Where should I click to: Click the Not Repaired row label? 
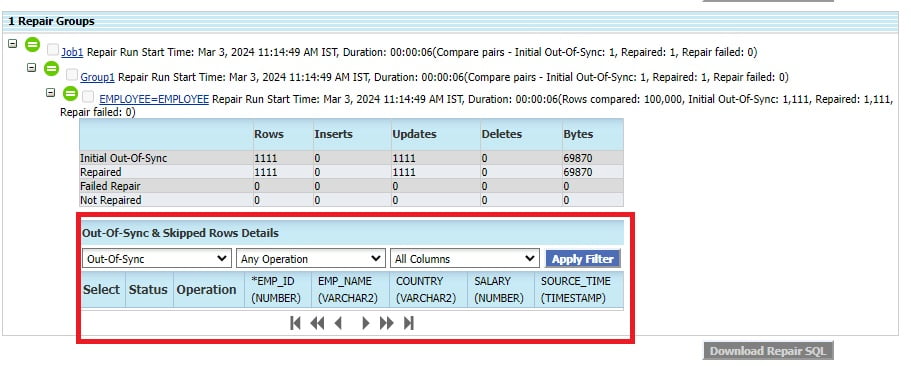(x=110, y=200)
